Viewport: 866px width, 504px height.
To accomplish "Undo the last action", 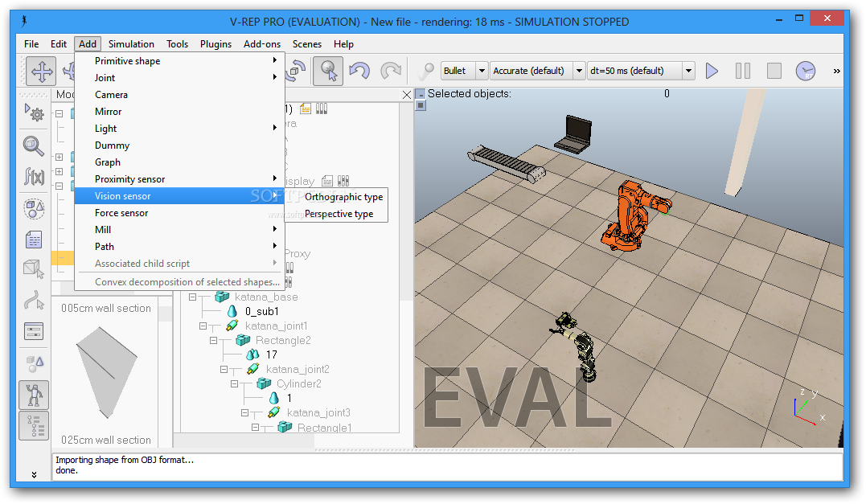I will 359,72.
